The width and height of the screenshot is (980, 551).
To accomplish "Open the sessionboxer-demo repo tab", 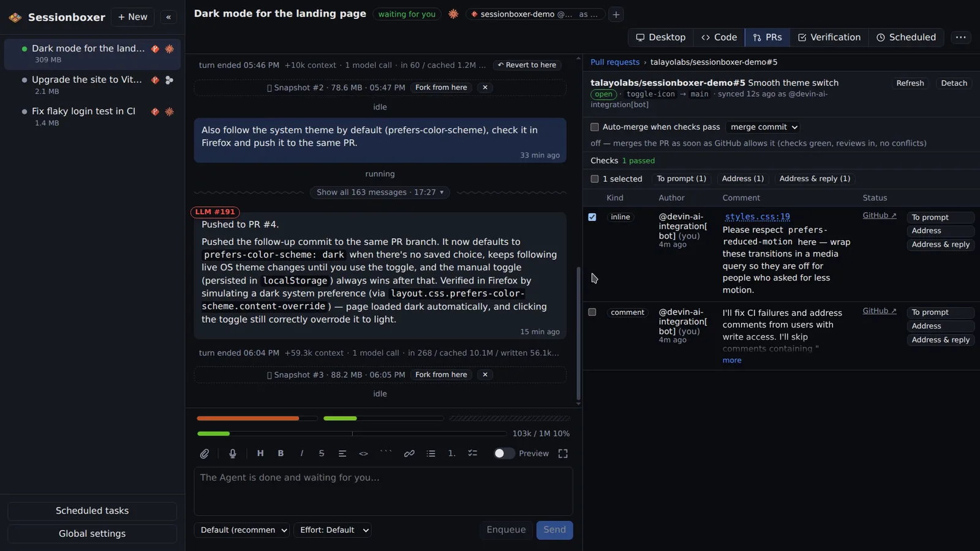I will (535, 14).
